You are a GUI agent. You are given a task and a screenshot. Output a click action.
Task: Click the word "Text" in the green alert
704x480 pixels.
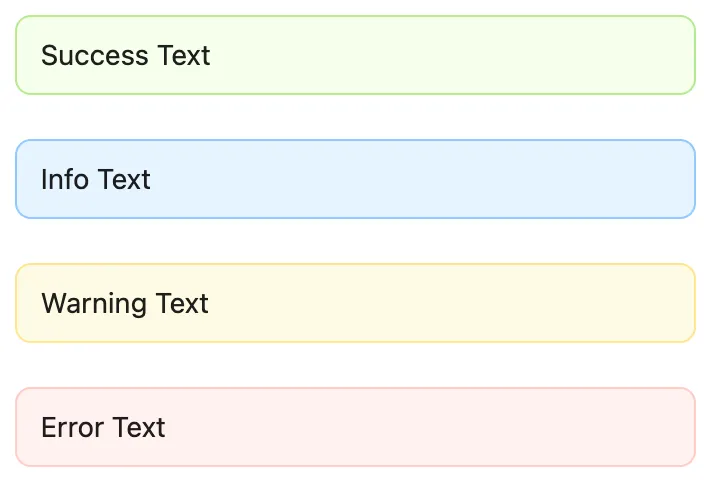pyautogui.click(x=184, y=55)
